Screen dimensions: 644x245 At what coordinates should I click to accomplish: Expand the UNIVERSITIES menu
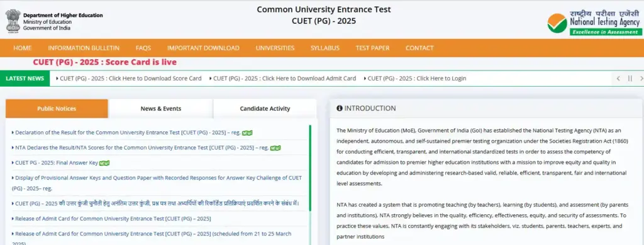275,48
